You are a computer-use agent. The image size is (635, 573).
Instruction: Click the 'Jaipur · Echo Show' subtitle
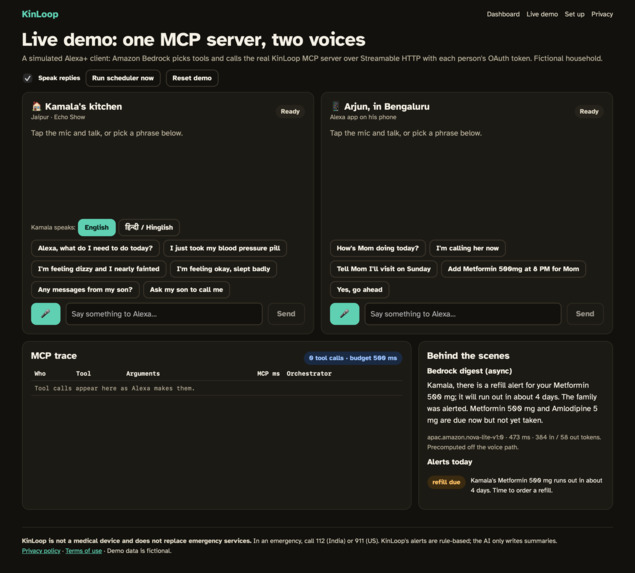pyautogui.click(x=58, y=117)
